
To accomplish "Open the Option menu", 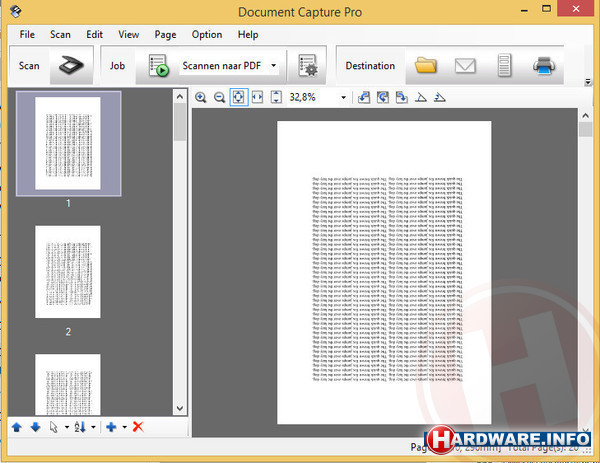I will (x=207, y=34).
